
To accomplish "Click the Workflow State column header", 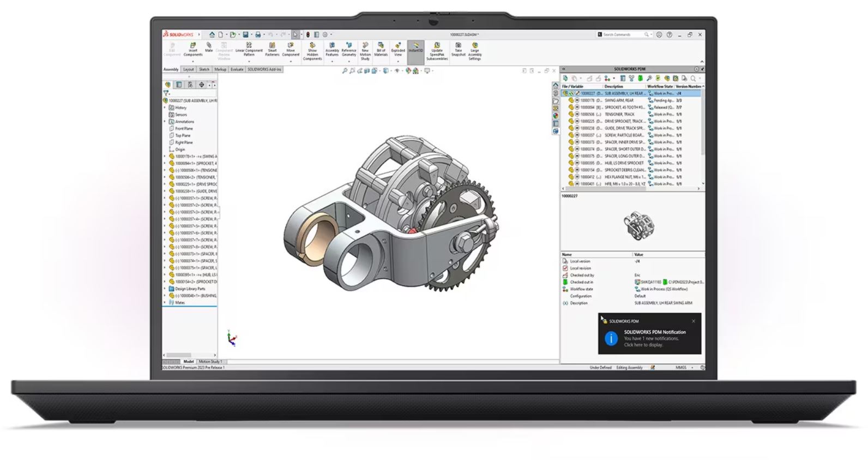I will coord(660,86).
